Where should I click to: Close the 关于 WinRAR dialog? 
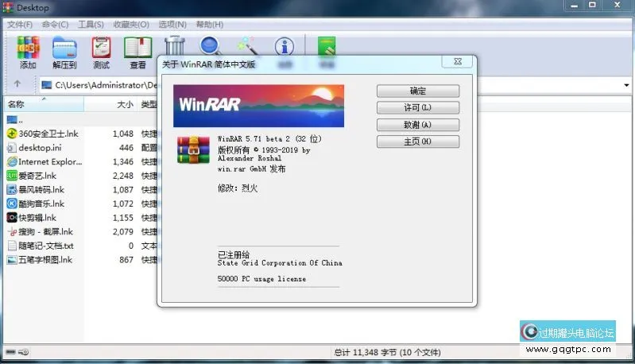458,61
